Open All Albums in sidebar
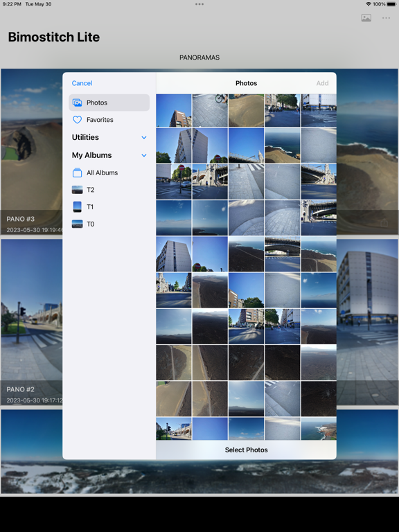This screenshot has height=532, width=399. coord(109,172)
